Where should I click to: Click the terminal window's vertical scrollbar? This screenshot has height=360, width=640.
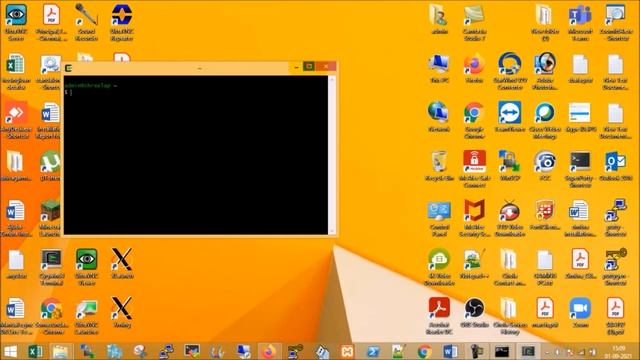pos(332,155)
